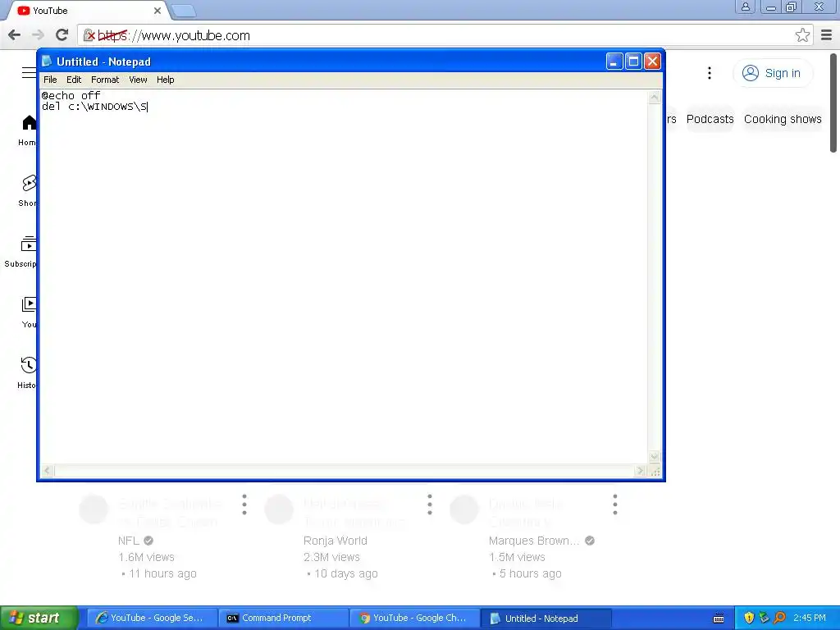Open Chrome hamburger menu
This screenshot has width=840, height=630.
827,35
